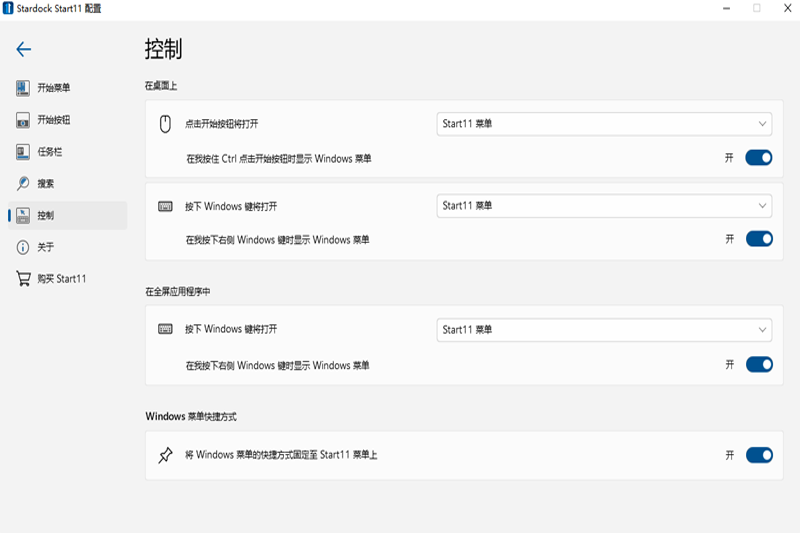800x533 pixels.
Task: Open fullscreen 按下 Windows 键将打开 dropdown
Action: click(x=604, y=330)
